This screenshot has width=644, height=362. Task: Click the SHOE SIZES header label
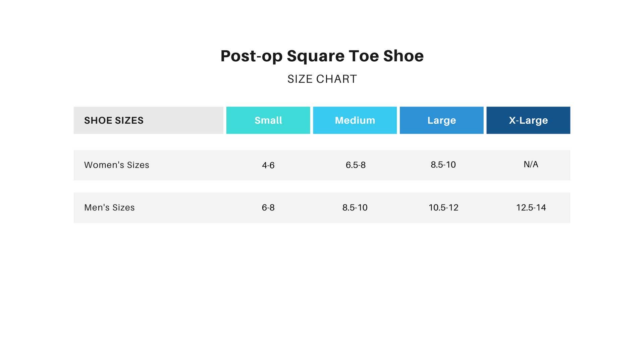pyautogui.click(x=114, y=120)
